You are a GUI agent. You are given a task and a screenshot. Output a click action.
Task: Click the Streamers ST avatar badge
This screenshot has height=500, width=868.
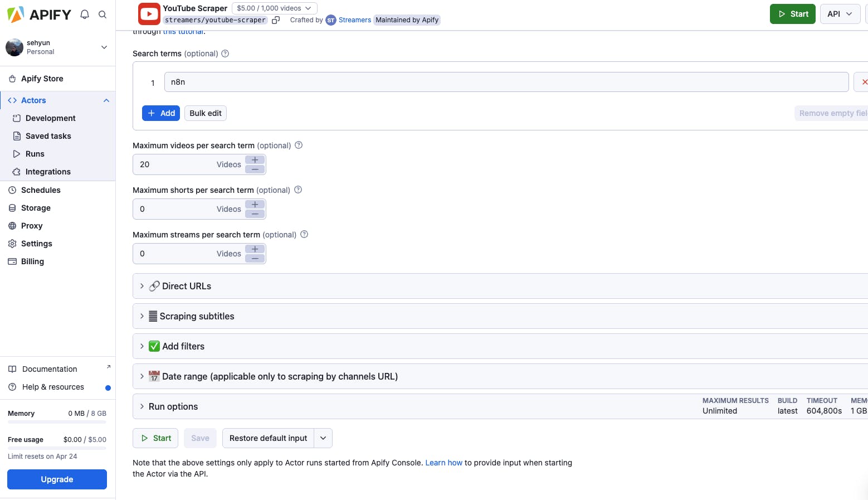(x=331, y=20)
